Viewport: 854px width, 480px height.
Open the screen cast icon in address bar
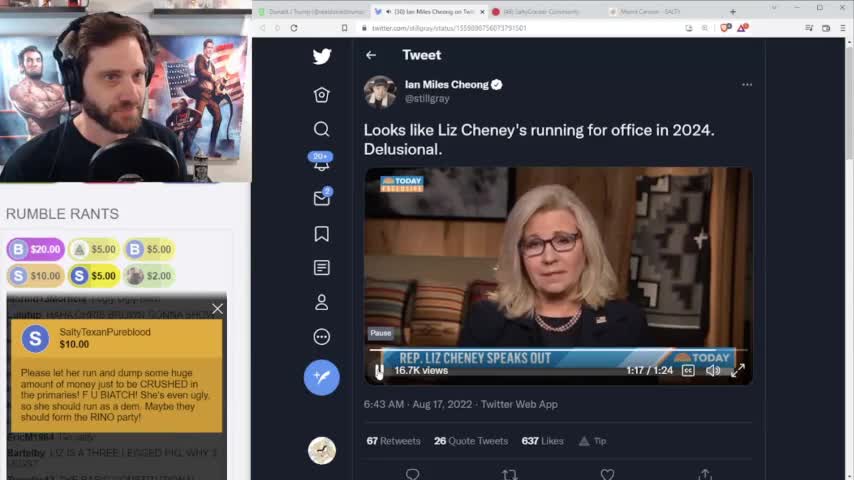[689, 28]
